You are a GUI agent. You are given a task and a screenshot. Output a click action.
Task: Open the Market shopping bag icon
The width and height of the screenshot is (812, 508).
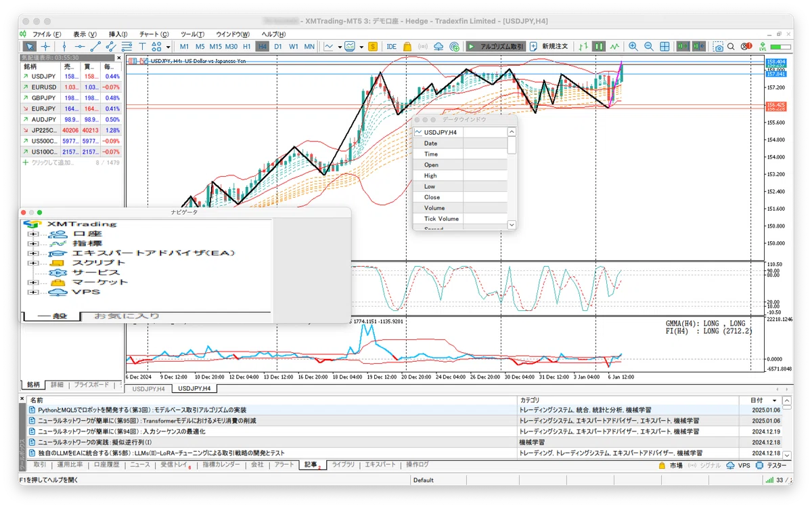[x=407, y=47]
